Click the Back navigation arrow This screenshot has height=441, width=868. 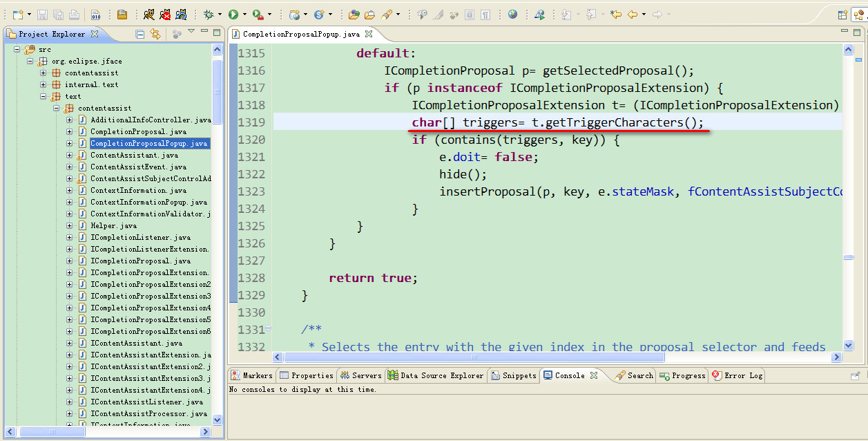pos(633,14)
